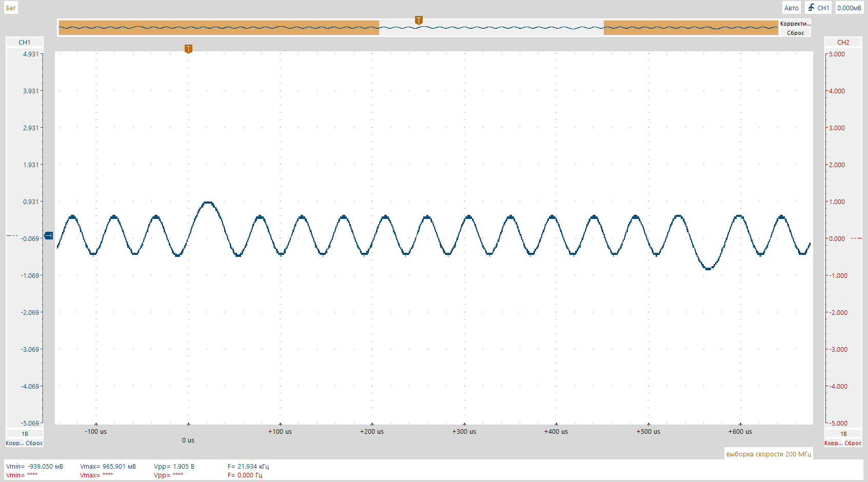Image resolution: width=868 pixels, height=482 pixels.
Task: Open CH2 1В volts-per-division setting
Action: coord(843,434)
